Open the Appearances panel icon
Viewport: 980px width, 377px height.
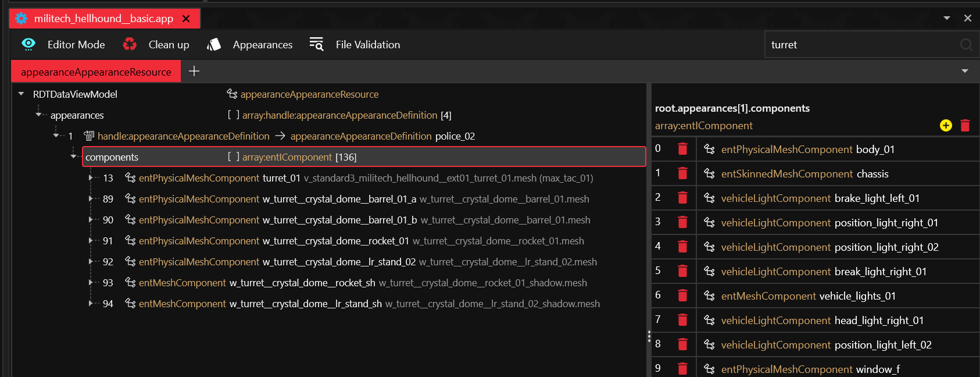214,45
